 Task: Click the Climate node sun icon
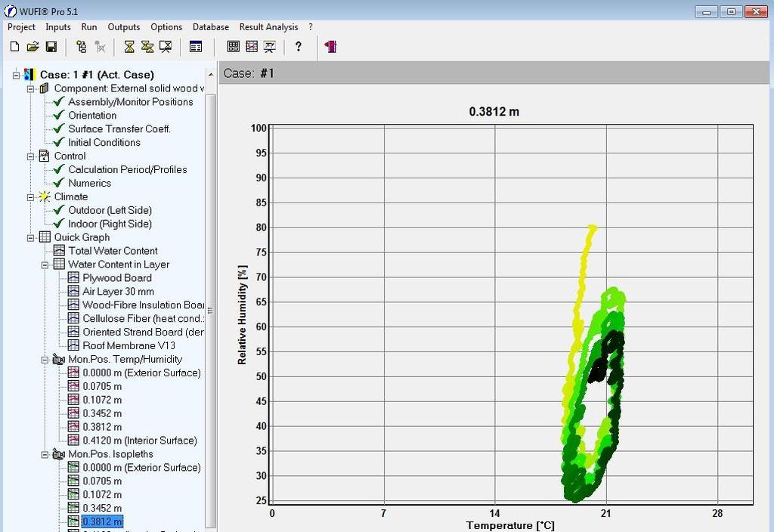45,196
